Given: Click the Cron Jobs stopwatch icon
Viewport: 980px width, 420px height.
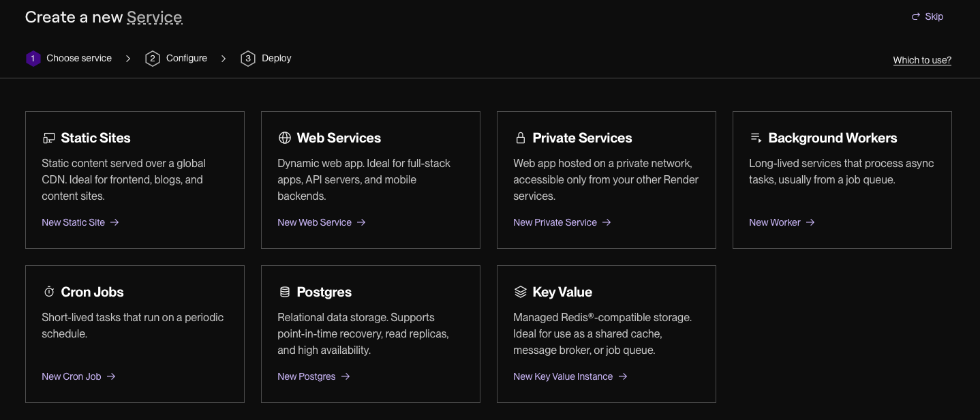Looking at the screenshot, I should 49,292.
